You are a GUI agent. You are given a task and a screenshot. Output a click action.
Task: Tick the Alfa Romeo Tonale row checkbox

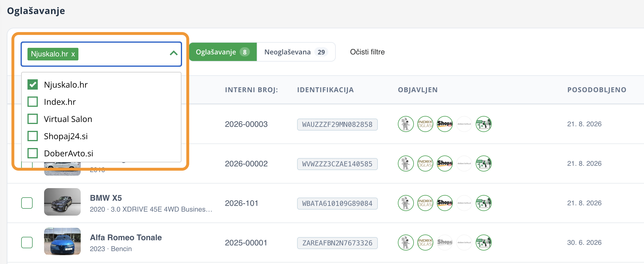[x=27, y=243]
